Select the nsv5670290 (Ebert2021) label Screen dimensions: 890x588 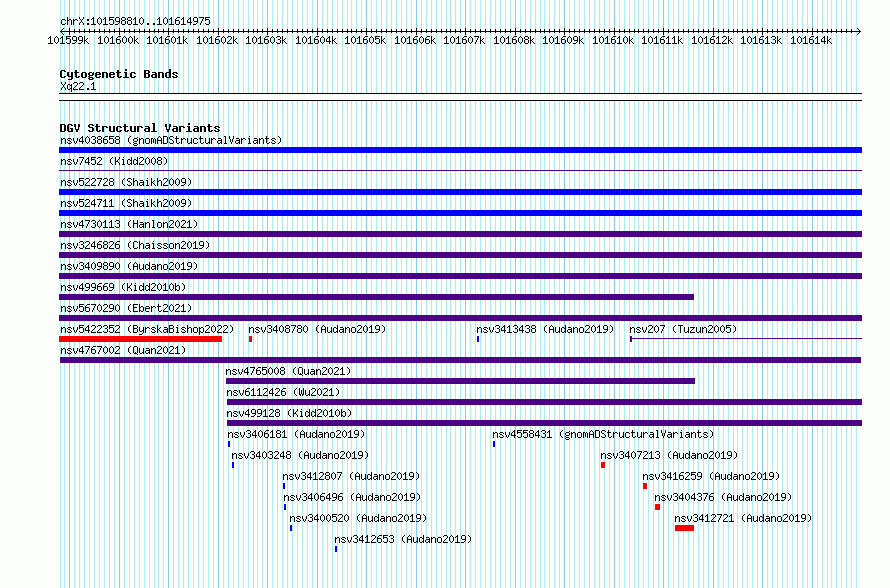pos(126,308)
